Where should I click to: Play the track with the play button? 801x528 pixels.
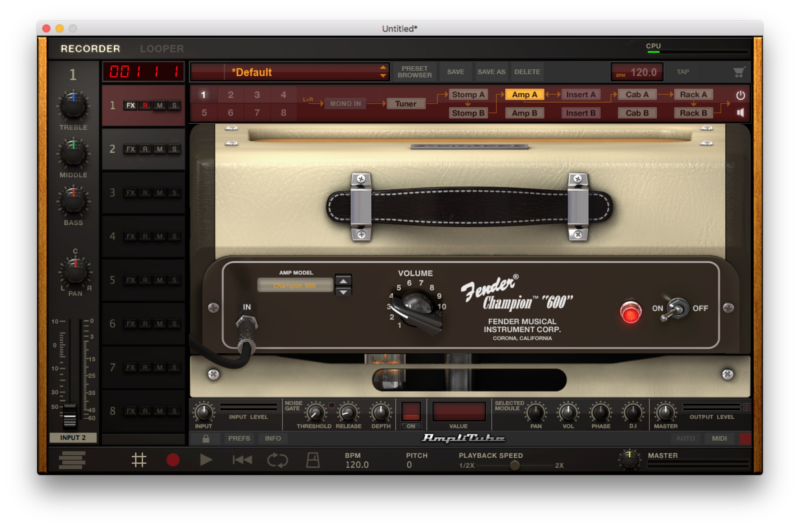click(206, 460)
